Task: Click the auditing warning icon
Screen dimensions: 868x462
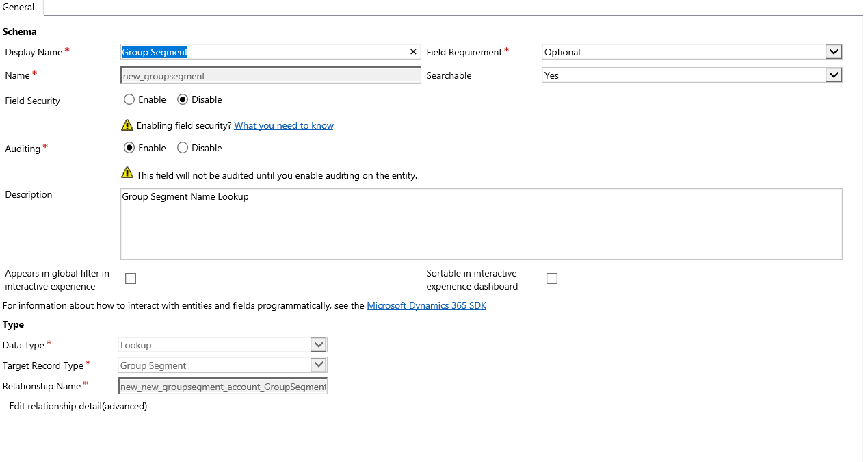Action: [x=127, y=172]
